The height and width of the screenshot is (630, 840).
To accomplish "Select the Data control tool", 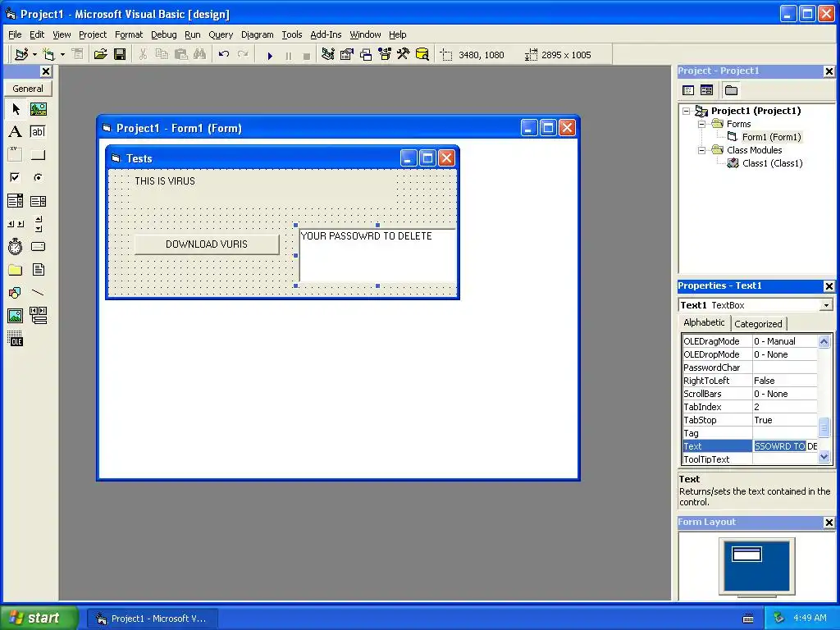I will [38, 316].
